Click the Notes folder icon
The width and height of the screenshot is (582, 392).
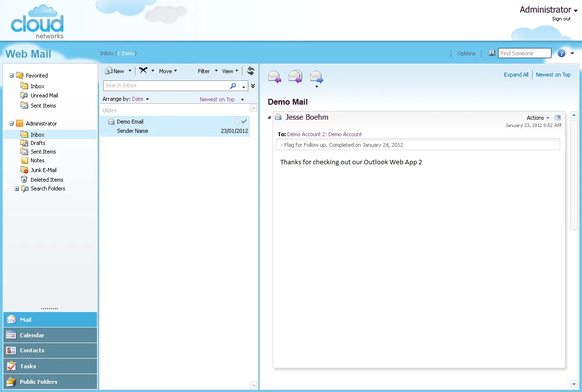[x=24, y=160]
